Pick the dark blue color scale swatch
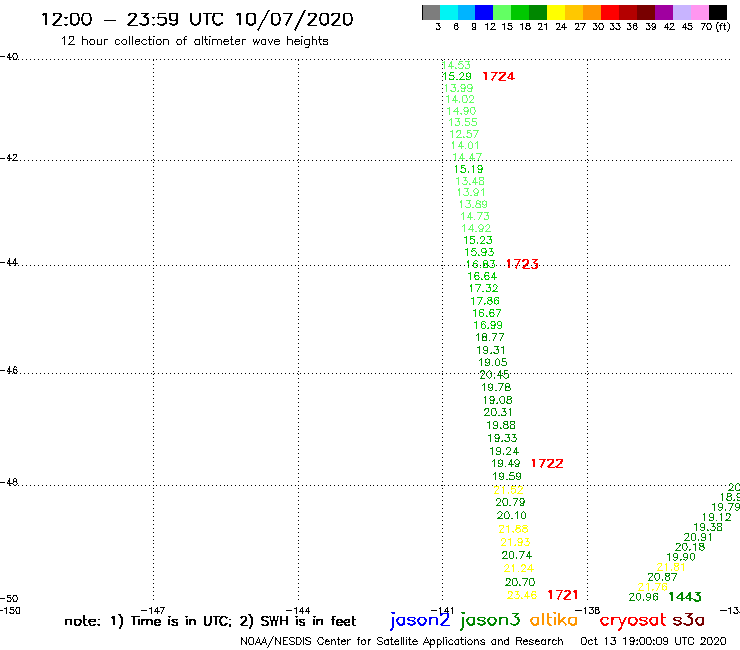Image resolution: width=740 pixels, height=650 pixels. point(484,12)
